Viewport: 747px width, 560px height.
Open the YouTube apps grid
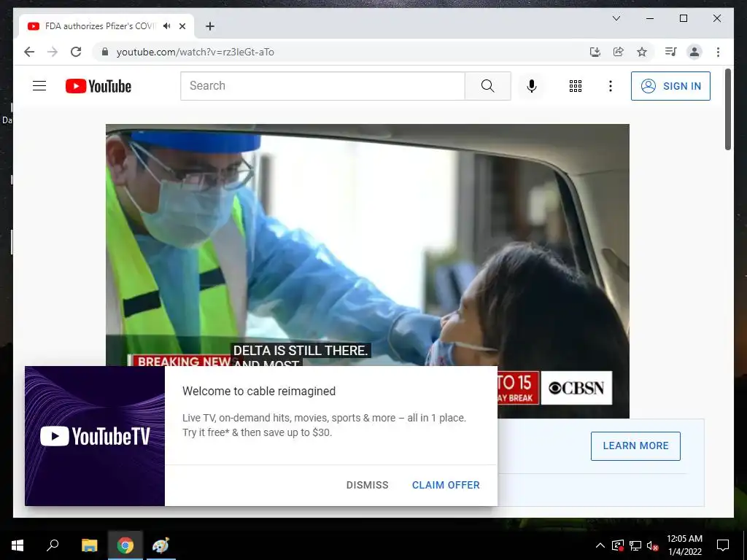click(576, 86)
